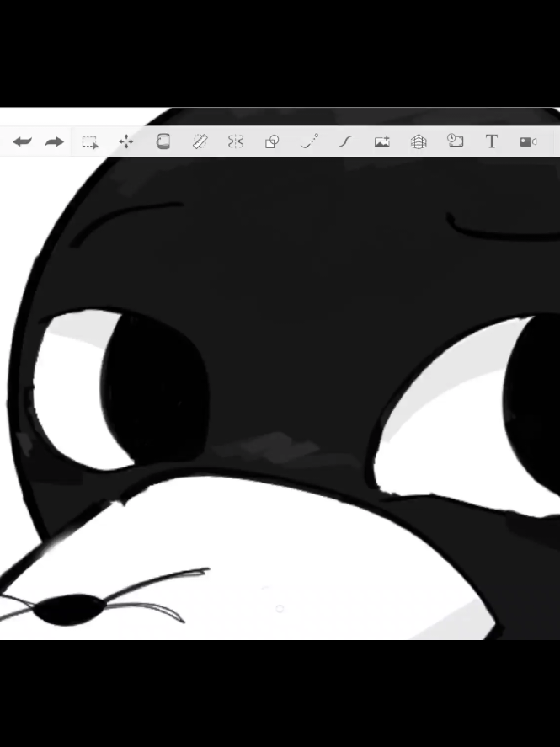Open the Draw Shapes tool

click(x=272, y=141)
